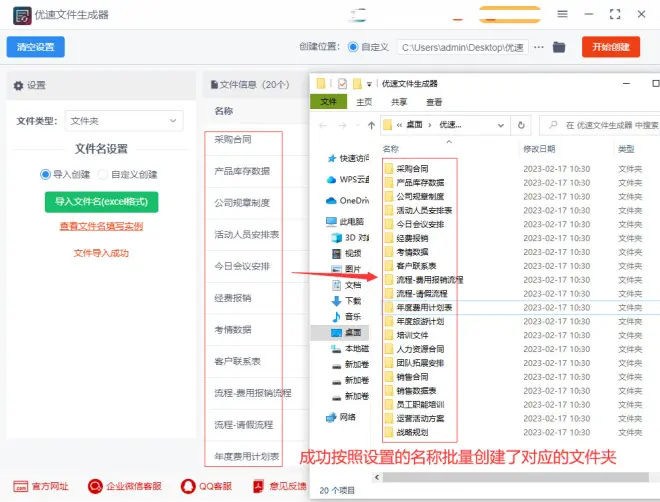Open 图片 in the Explorer sidebar

coord(346,269)
